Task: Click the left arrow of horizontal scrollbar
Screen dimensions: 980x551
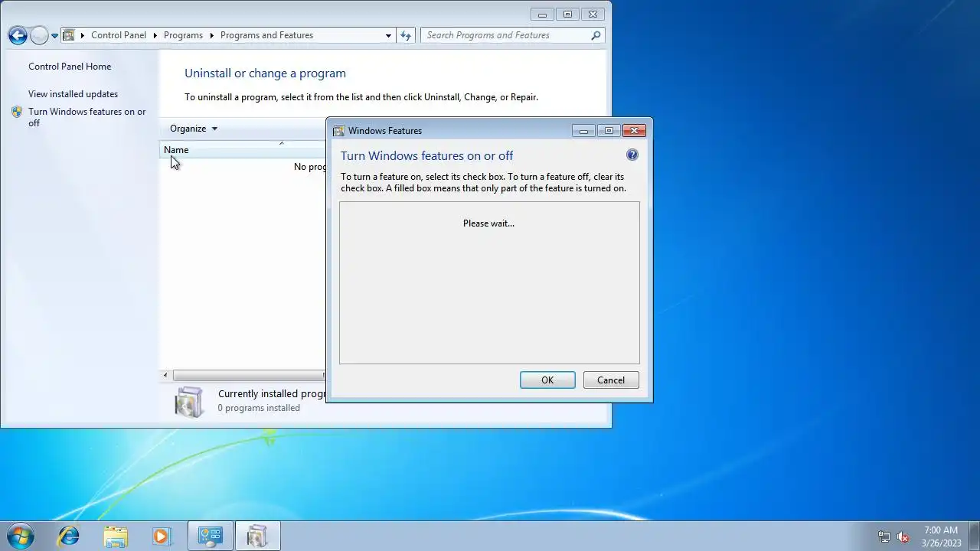Action: (x=165, y=375)
